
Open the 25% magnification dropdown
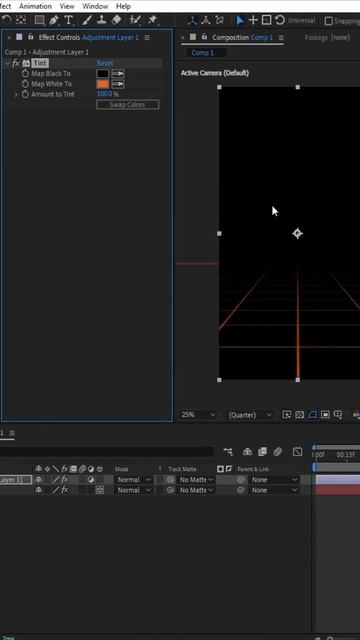point(198,415)
